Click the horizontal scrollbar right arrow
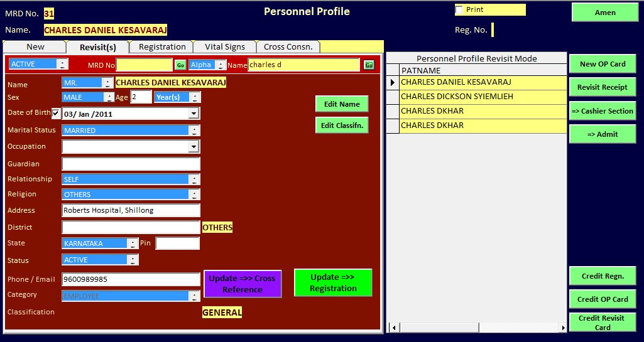The image size is (644, 342). [x=563, y=328]
